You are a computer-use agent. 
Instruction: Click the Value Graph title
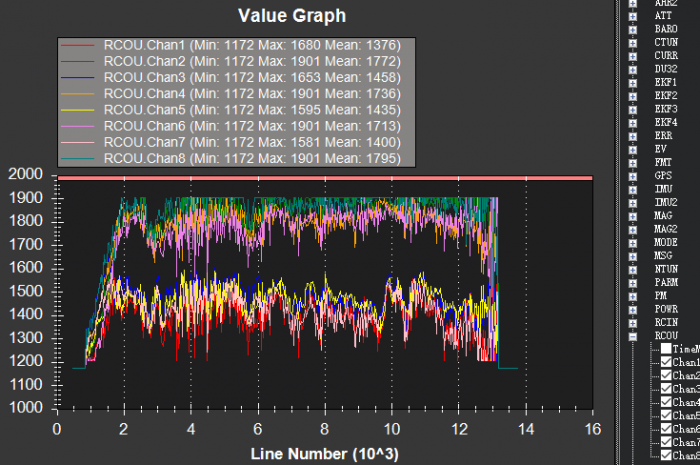[x=292, y=15]
